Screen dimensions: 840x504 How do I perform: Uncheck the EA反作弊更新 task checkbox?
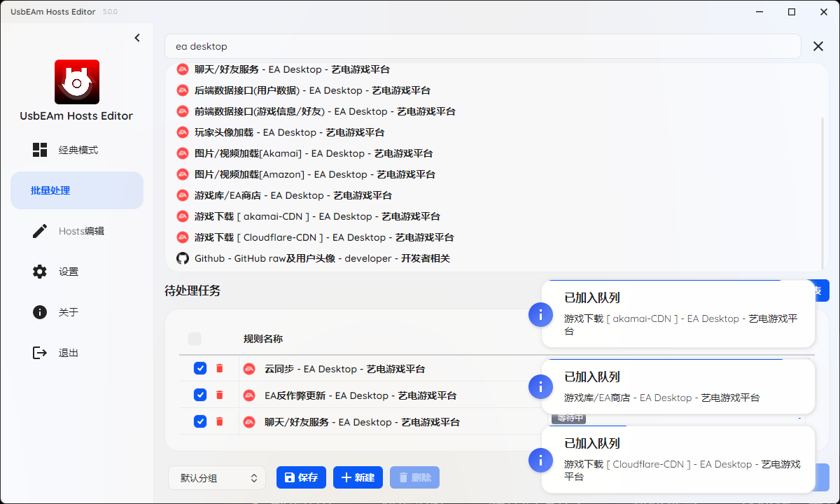coord(200,395)
